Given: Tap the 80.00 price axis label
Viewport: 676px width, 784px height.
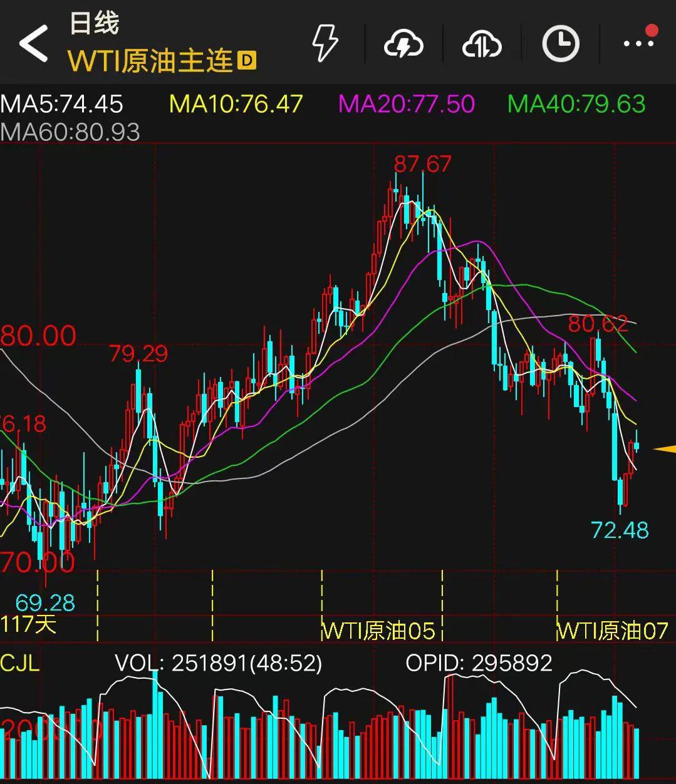Looking at the screenshot, I should click(x=38, y=336).
